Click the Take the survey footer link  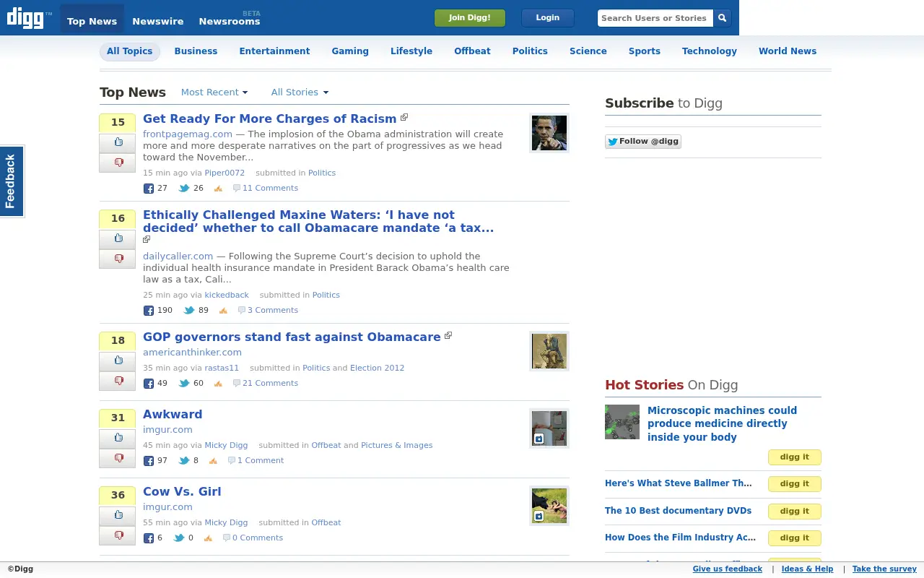pos(884,569)
